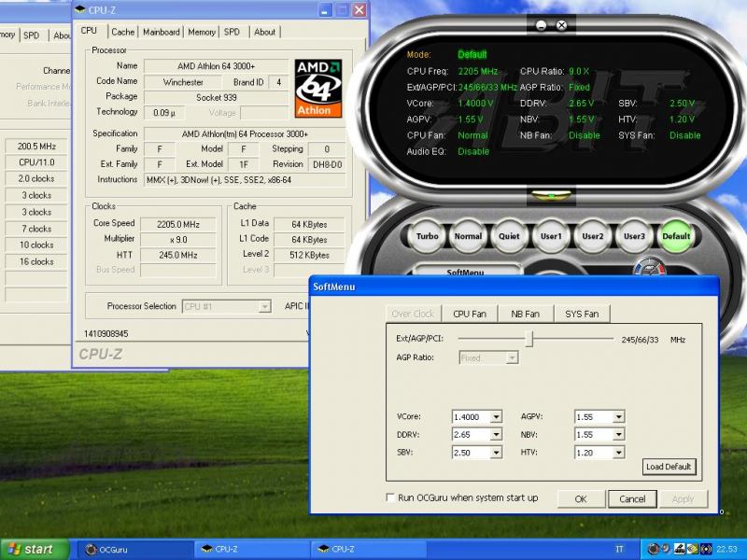Click 200.5 MHz in background CPU-Z window

36,147
